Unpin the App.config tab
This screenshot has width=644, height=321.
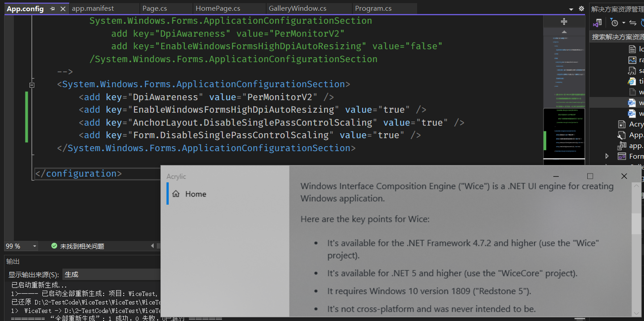tap(53, 8)
